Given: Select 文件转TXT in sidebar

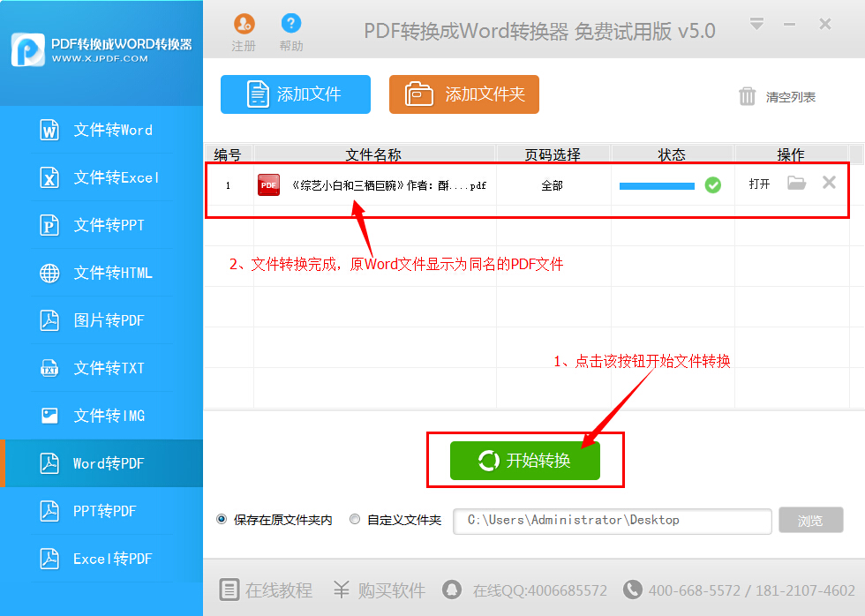Looking at the screenshot, I should 102,368.
